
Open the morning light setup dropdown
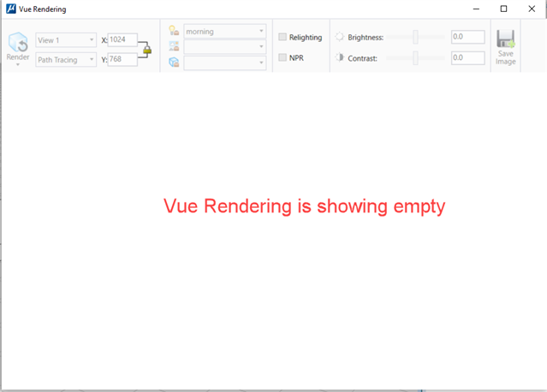click(225, 32)
